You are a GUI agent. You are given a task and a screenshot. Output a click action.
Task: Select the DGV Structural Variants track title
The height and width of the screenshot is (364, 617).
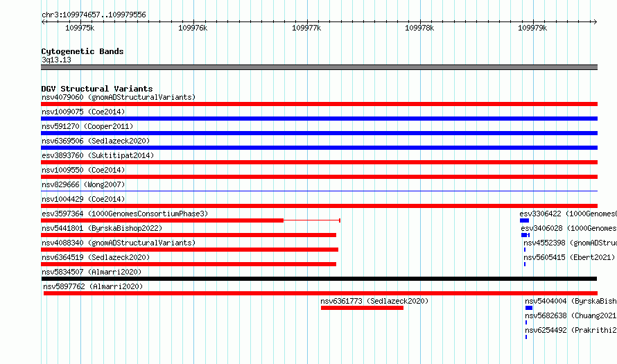[x=97, y=89]
